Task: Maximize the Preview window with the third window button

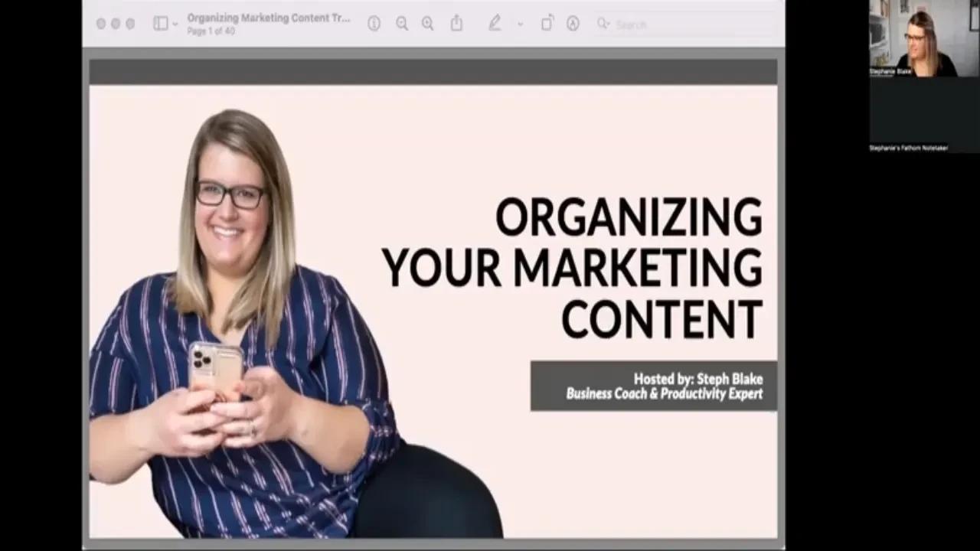Action: coord(130,24)
